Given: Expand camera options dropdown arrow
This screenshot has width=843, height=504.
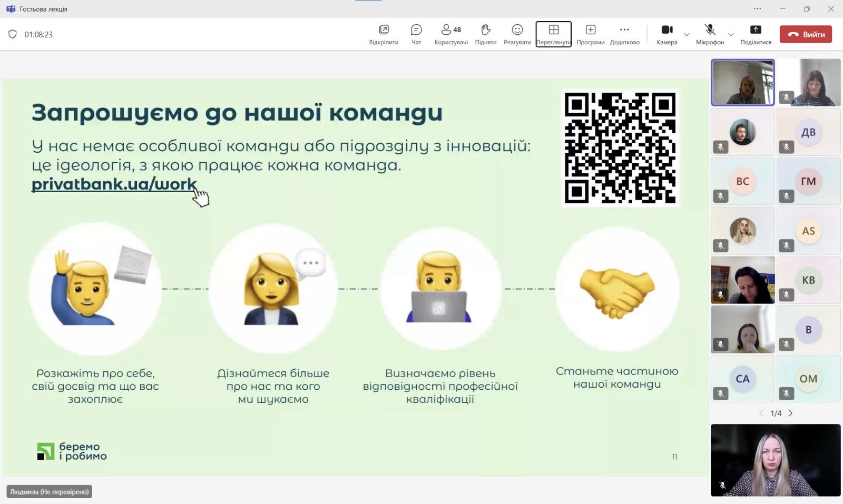Looking at the screenshot, I should 687,35.
